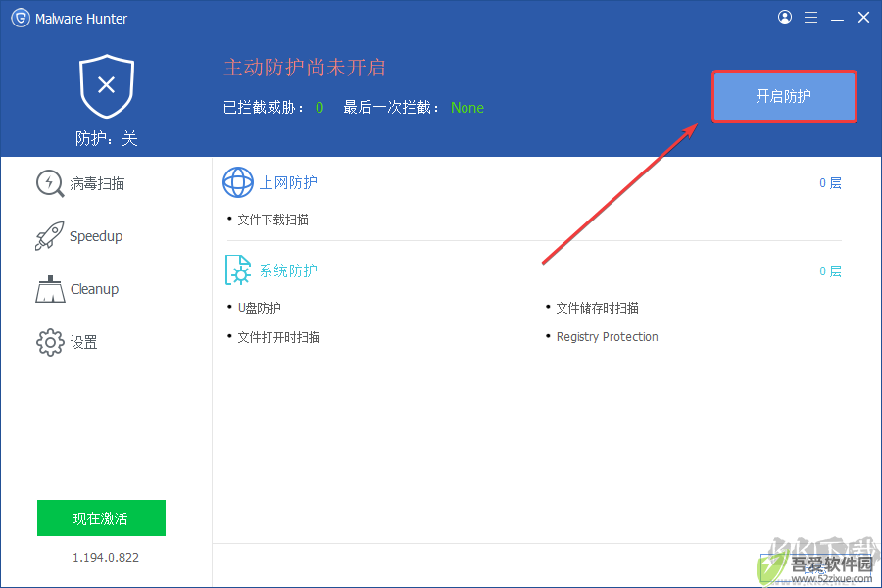Select the 系统防护 heading
Screen dimensions: 882x588
tap(288, 270)
